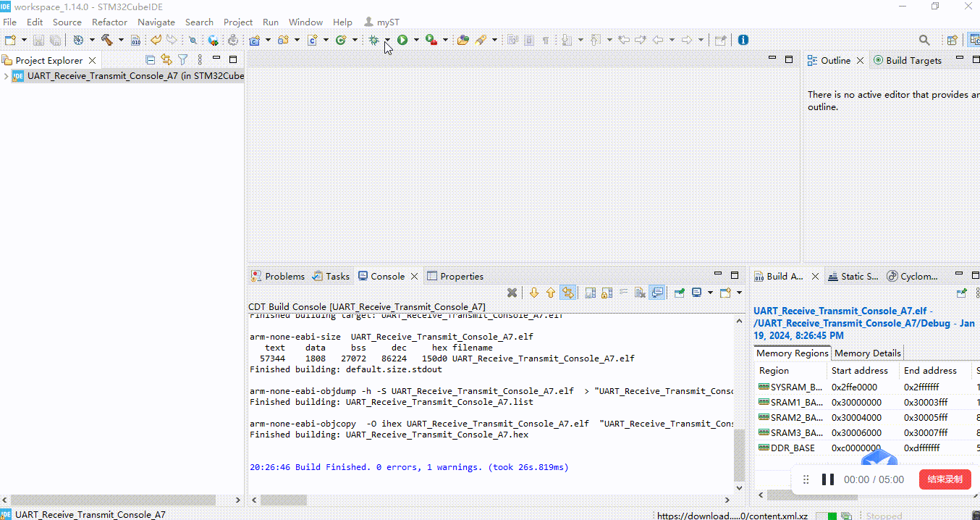
Task: Toggle Wrap Lines console button
Action: click(x=624, y=293)
